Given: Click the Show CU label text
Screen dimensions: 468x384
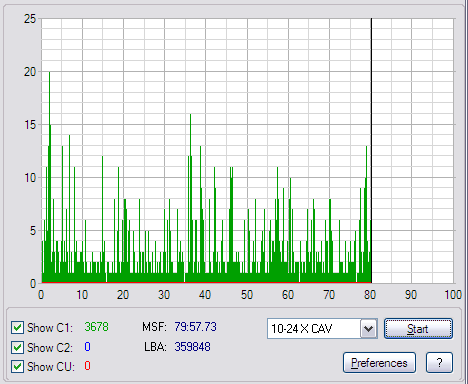Looking at the screenshot, I should 51,367.
